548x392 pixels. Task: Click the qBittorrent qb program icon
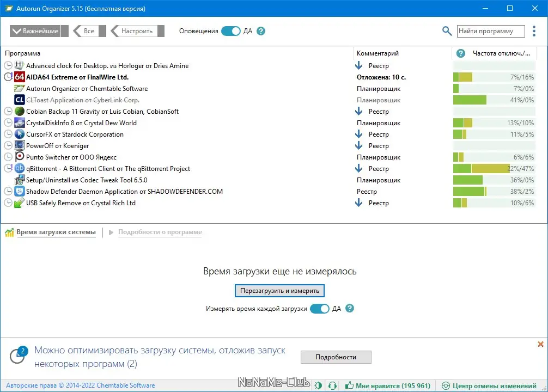[x=20, y=168]
